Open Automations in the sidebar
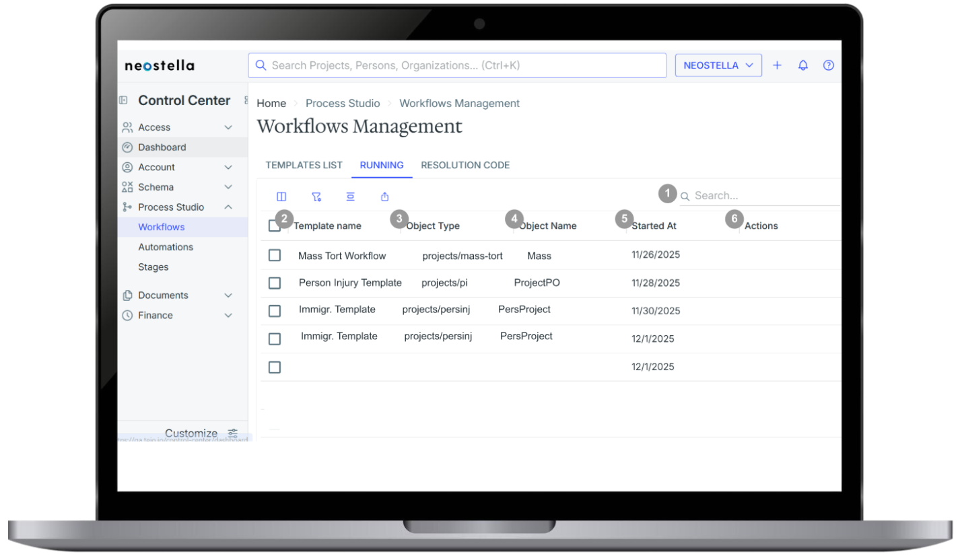 click(166, 247)
